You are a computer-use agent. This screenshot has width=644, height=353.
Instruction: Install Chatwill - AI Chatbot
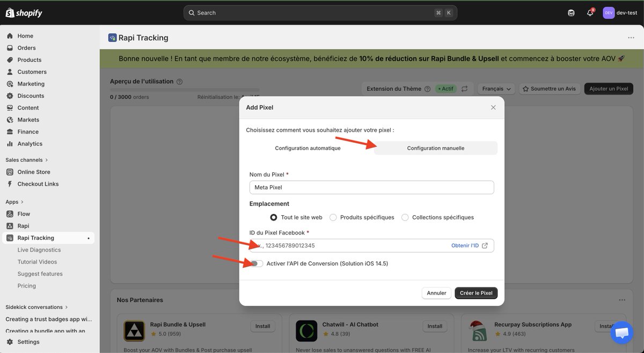pos(435,326)
